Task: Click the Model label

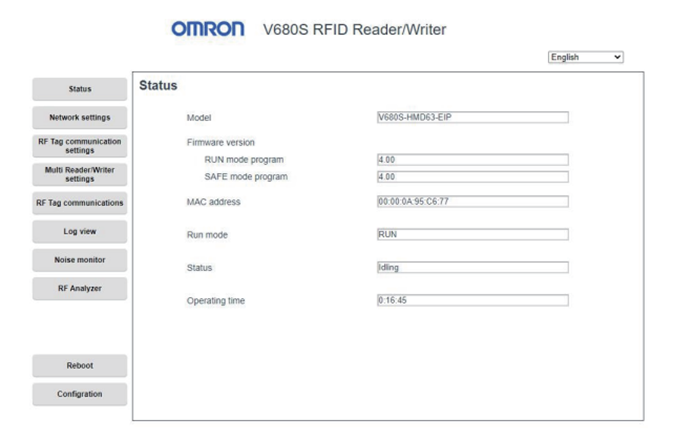Action: click(199, 118)
